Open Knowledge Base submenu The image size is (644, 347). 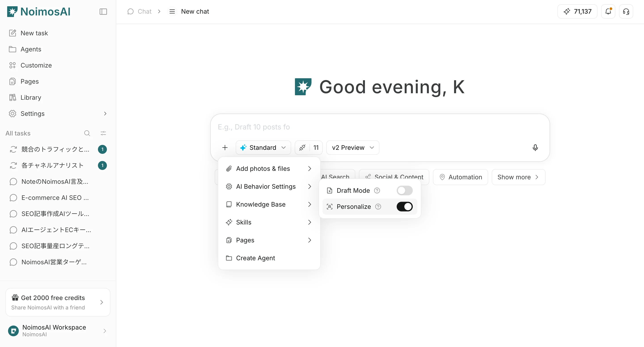click(269, 204)
